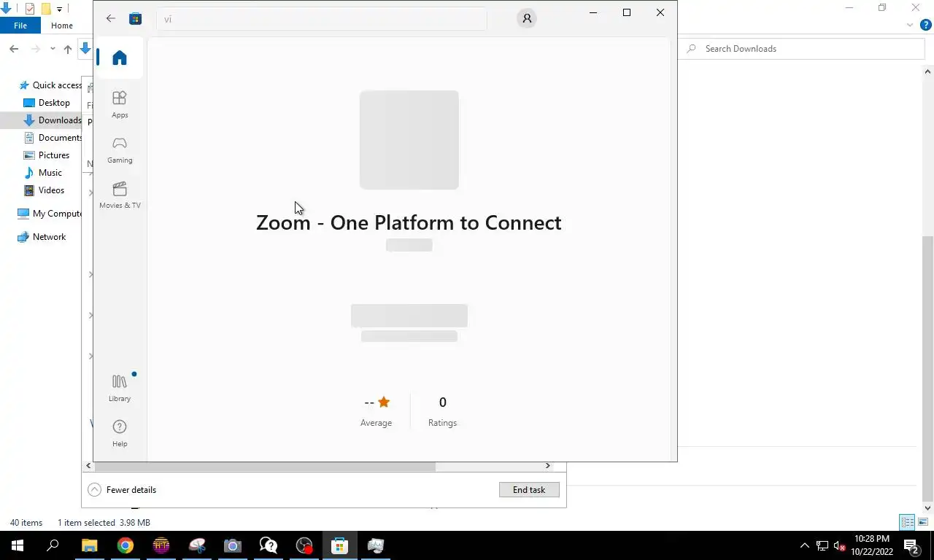The image size is (934, 560).
Task: Show hidden system tray icons
Action: point(805,545)
